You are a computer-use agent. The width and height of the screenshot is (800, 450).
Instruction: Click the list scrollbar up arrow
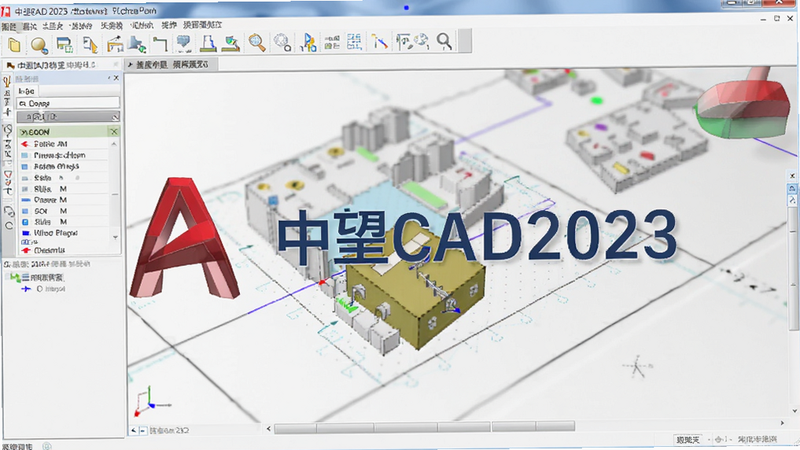[x=114, y=144]
